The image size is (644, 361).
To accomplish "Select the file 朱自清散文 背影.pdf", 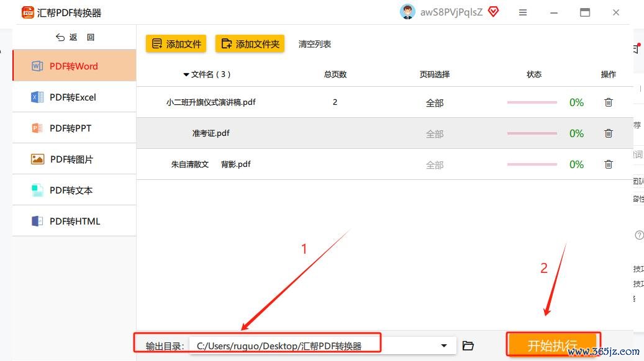I will pos(211,164).
